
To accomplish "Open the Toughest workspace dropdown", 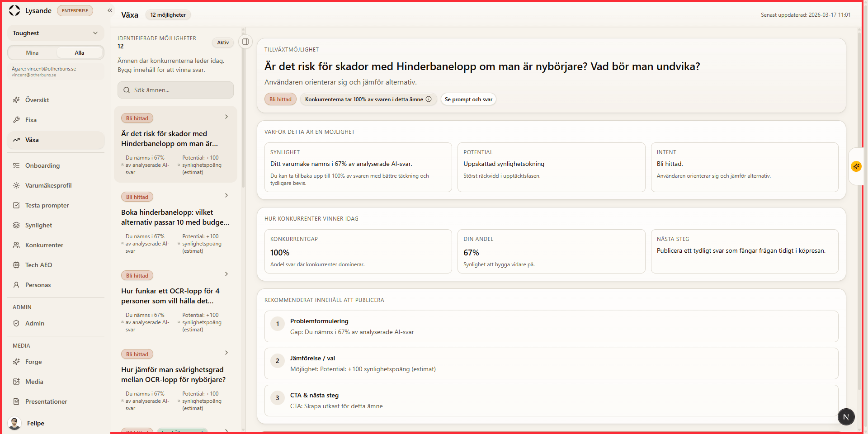I will [x=56, y=33].
